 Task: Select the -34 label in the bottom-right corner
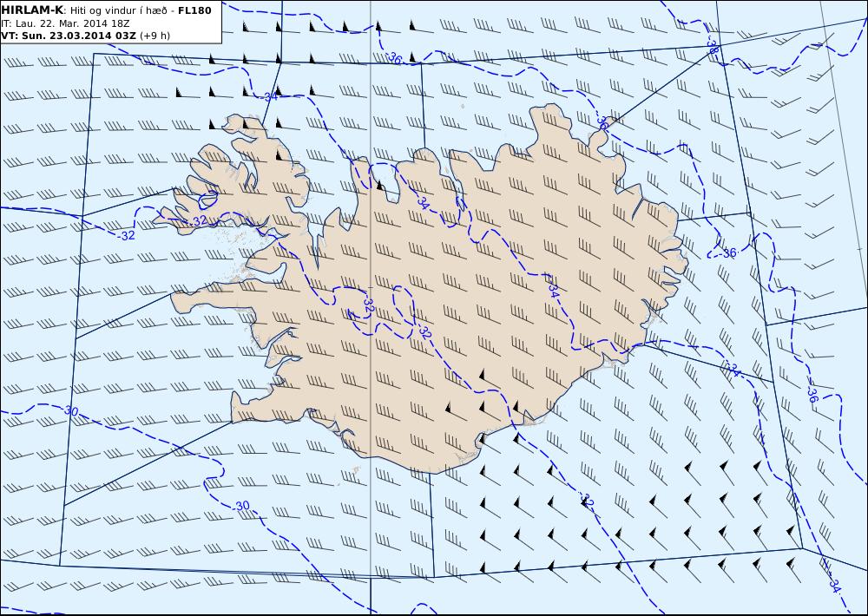(834, 585)
